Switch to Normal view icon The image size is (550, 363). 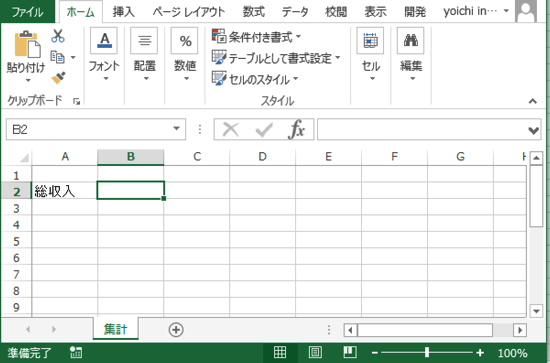tap(280, 352)
